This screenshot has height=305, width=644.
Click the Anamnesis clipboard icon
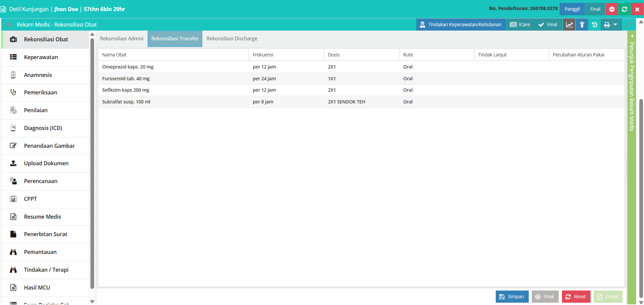click(x=13, y=75)
